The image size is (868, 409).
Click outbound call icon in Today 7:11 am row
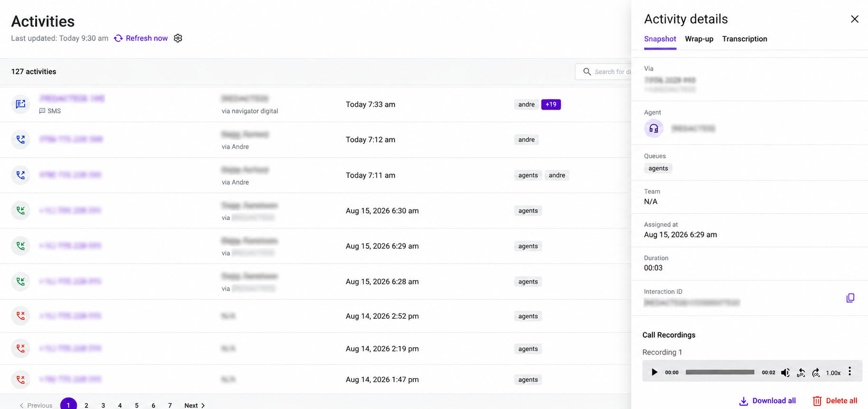[x=20, y=175]
